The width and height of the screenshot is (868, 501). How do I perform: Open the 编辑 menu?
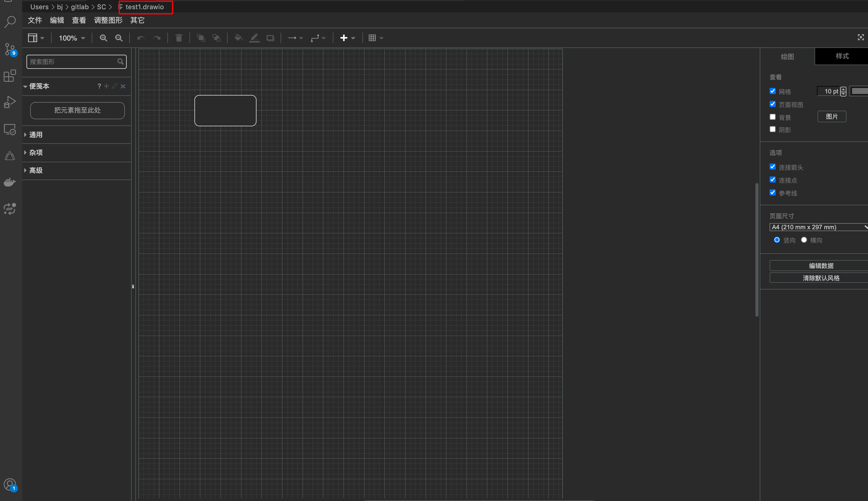click(57, 20)
